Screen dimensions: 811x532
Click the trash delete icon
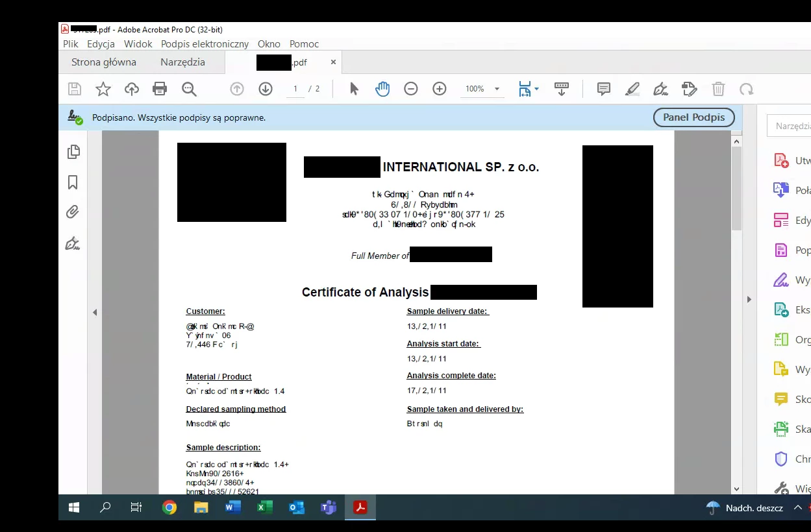(x=718, y=89)
